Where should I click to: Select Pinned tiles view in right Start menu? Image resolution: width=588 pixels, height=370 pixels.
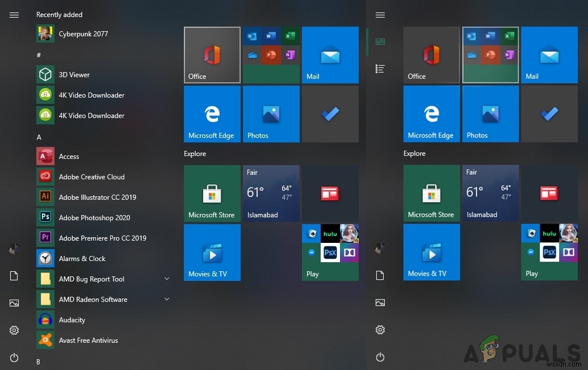[380, 41]
